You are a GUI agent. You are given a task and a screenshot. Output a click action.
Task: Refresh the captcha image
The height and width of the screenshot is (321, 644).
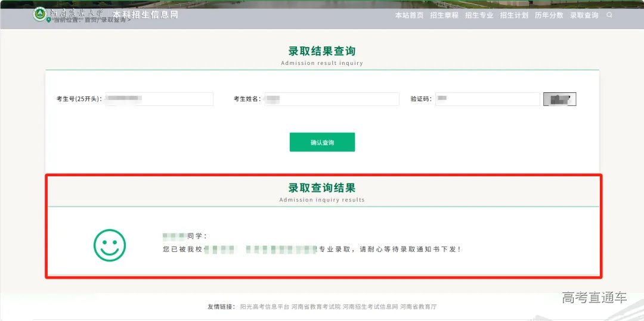(x=559, y=99)
